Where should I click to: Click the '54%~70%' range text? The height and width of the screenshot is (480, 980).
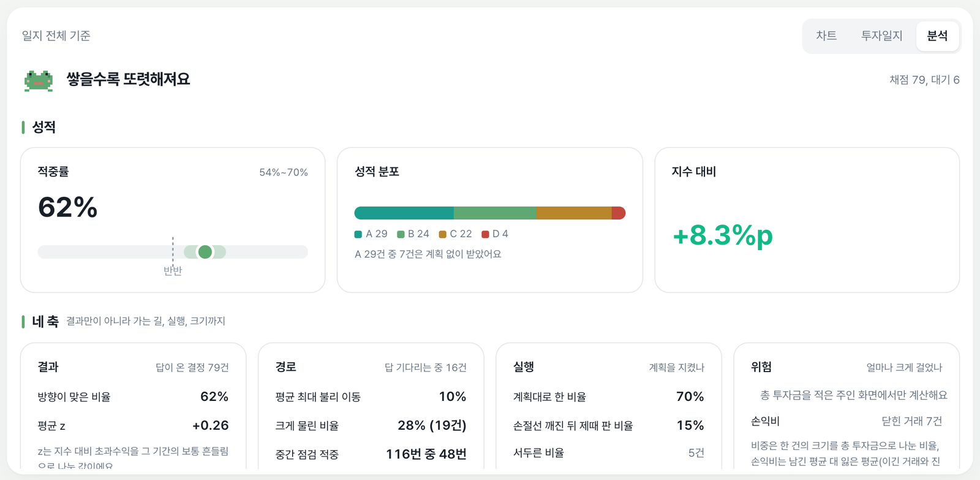click(284, 173)
